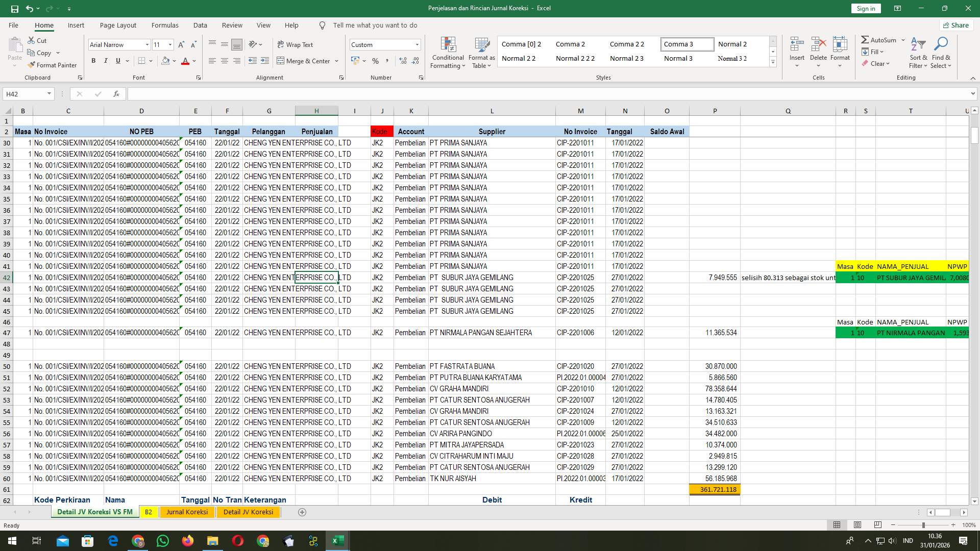
Task: Open Conditional Formatting options
Action: [448, 53]
